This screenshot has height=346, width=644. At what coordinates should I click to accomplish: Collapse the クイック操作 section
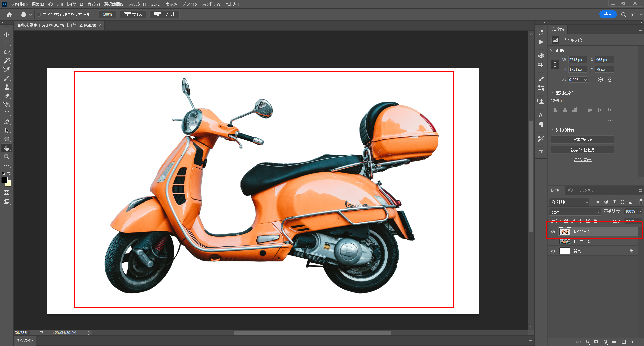[552, 130]
